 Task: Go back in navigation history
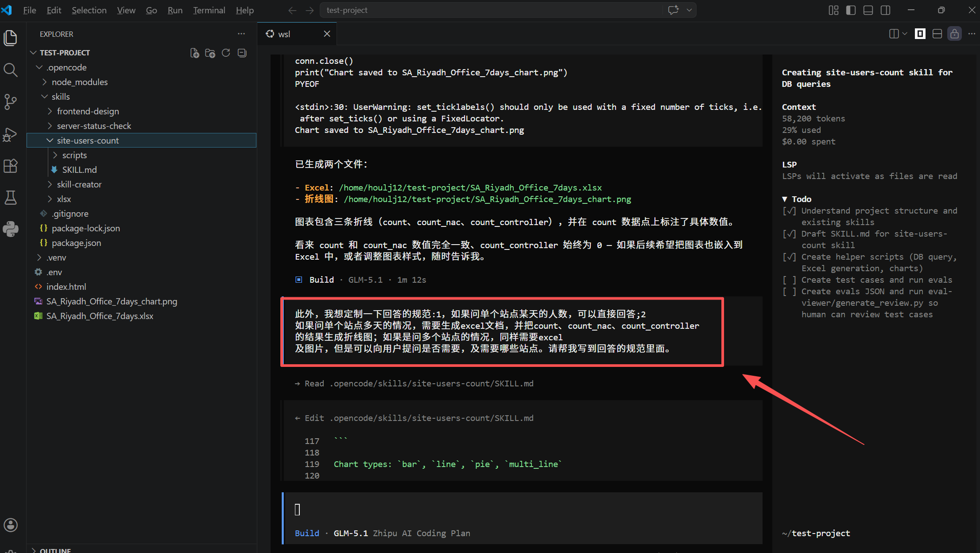tap(292, 10)
